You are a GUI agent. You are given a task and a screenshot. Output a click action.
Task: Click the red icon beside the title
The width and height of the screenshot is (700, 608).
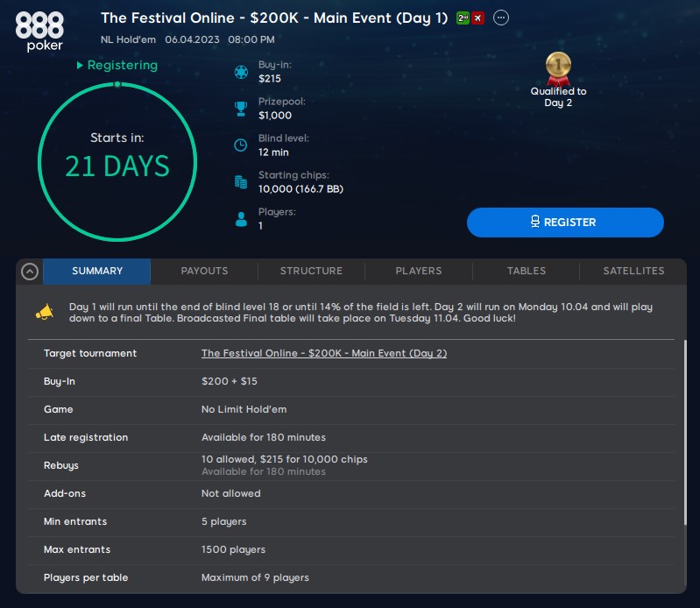[477, 18]
